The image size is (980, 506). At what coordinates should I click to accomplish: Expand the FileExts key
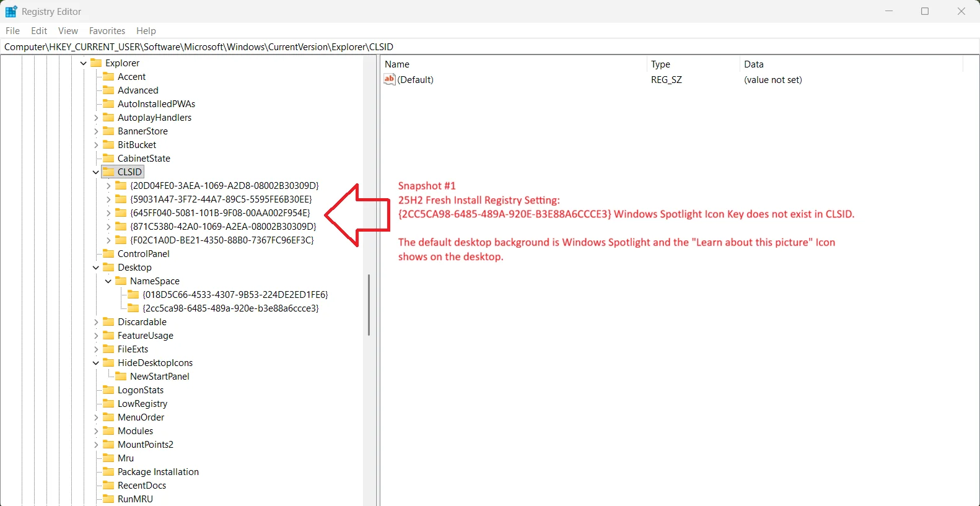(96, 349)
